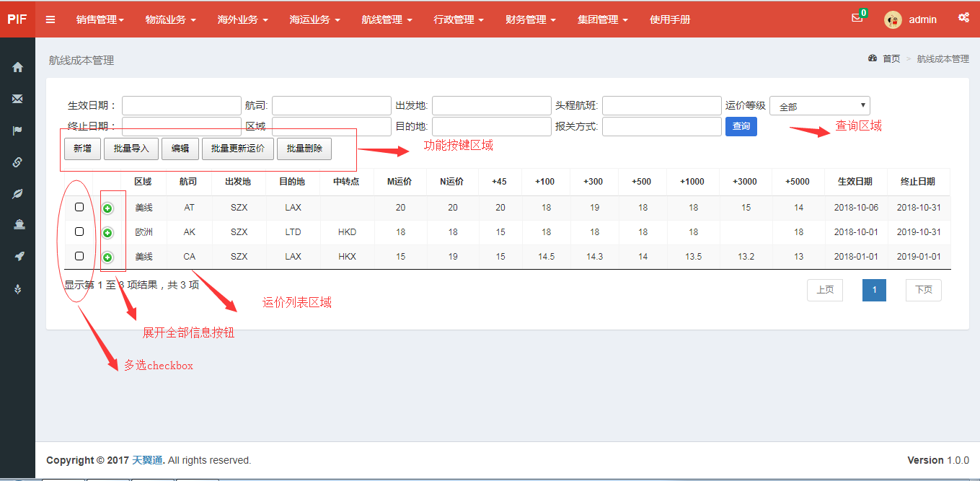Open the 海运业务 dropdown menu
This screenshot has width=980, height=481.
(314, 19)
